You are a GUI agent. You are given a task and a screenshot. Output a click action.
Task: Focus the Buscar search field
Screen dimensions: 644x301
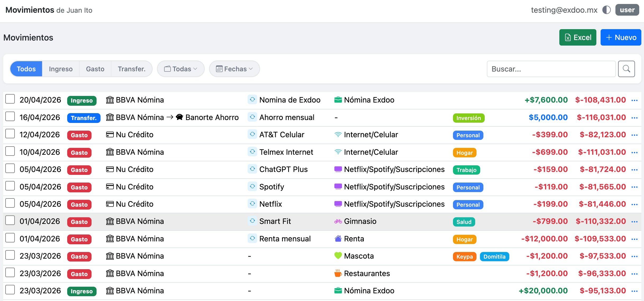click(x=551, y=69)
